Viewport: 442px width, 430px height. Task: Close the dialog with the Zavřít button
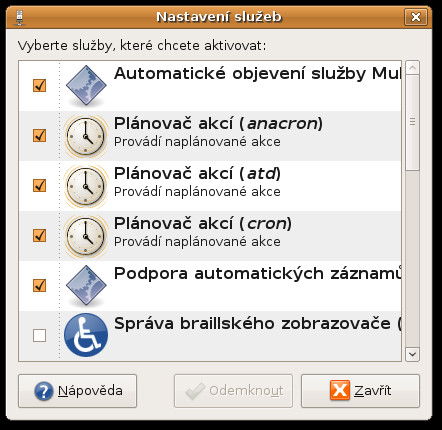click(x=360, y=391)
